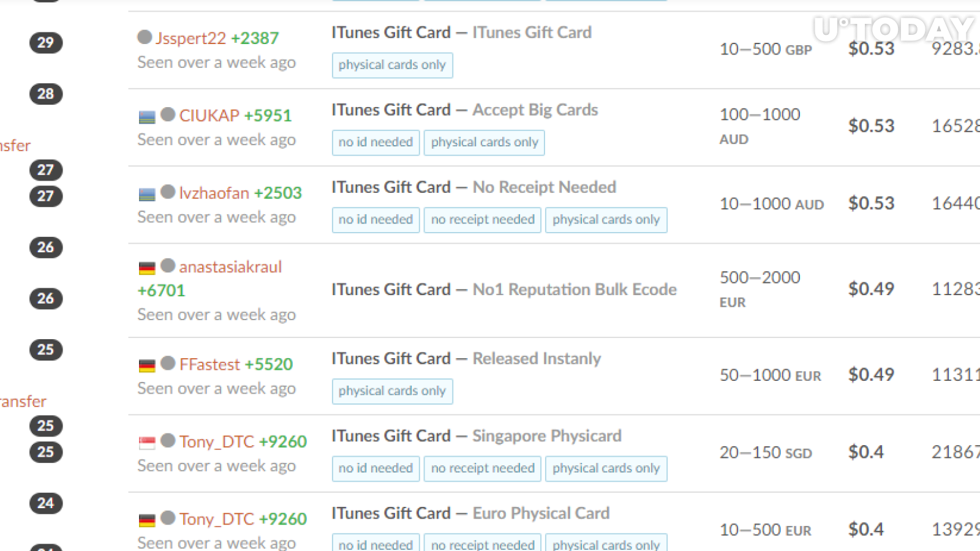
Task: Open the No Receipt Needed offer
Action: click(x=545, y=187)
